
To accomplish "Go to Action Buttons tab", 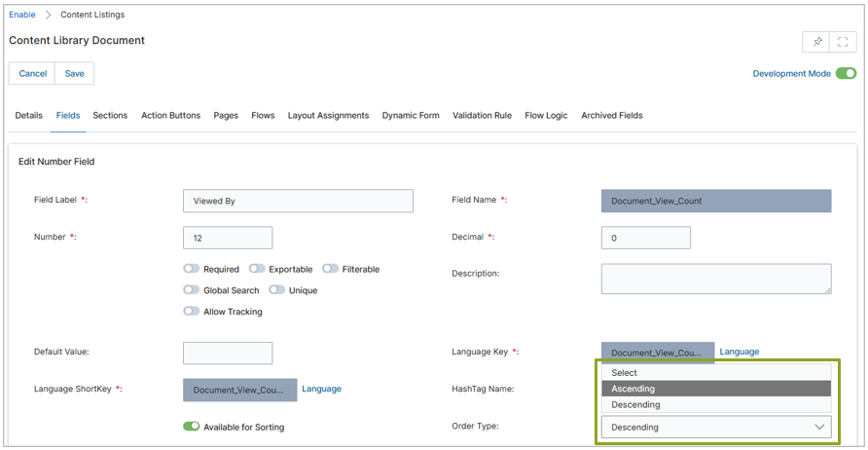I will coord(171,115).
